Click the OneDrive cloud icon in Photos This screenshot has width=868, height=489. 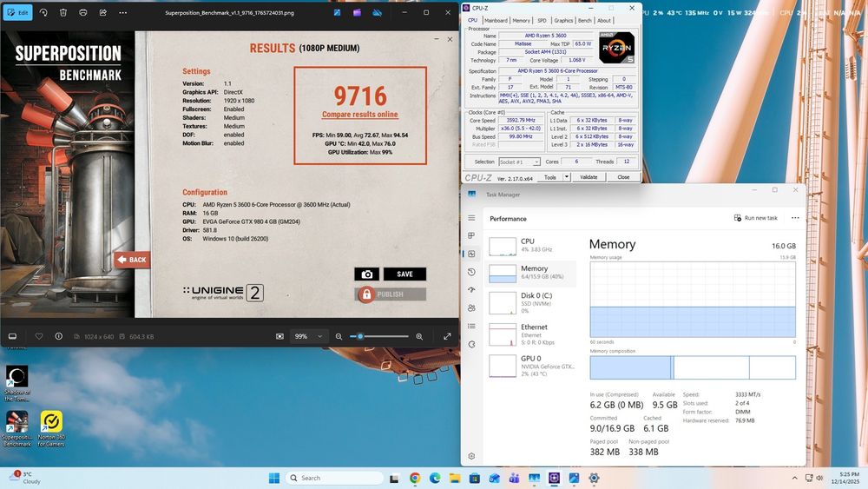[x=377, y=12]
